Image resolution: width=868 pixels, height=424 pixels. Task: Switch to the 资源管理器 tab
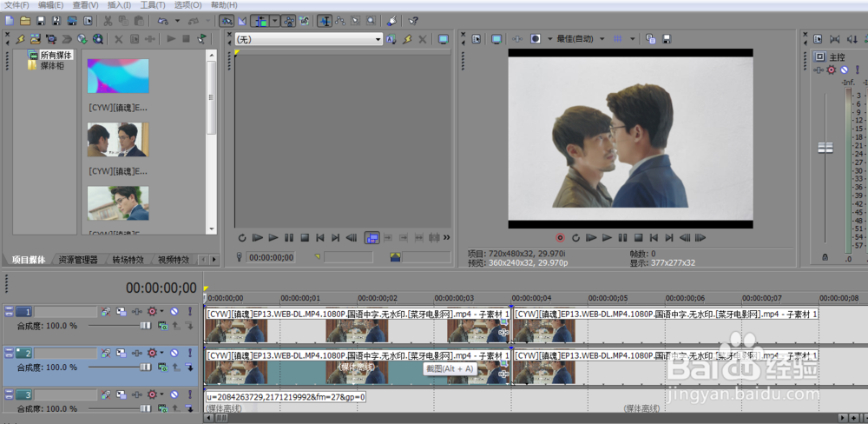coord(78,260)
